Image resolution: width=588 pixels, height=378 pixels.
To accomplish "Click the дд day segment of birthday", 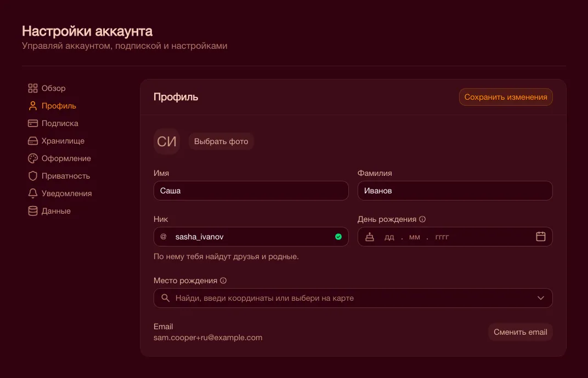I will pyautogui.click(x=389, y=237).
